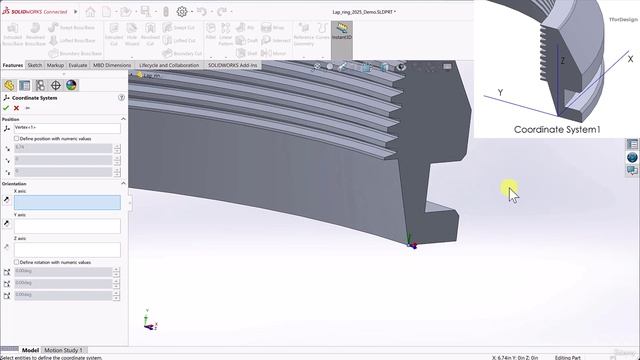Select the Extruded Cut tool
Screen dimensions: 640x360
tap(114, 34)
